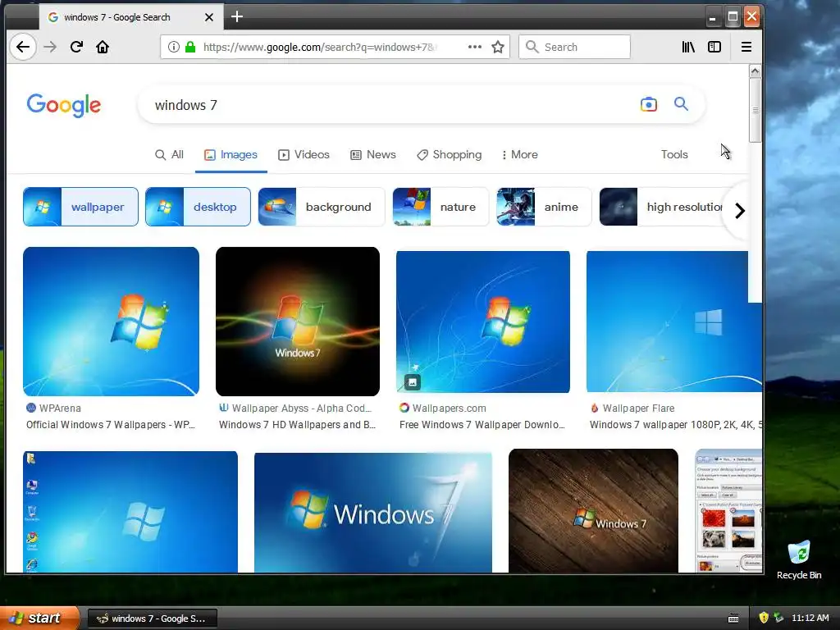Open page actions three-dots menu
Screen dimensions: 840x630
(475, 47)
